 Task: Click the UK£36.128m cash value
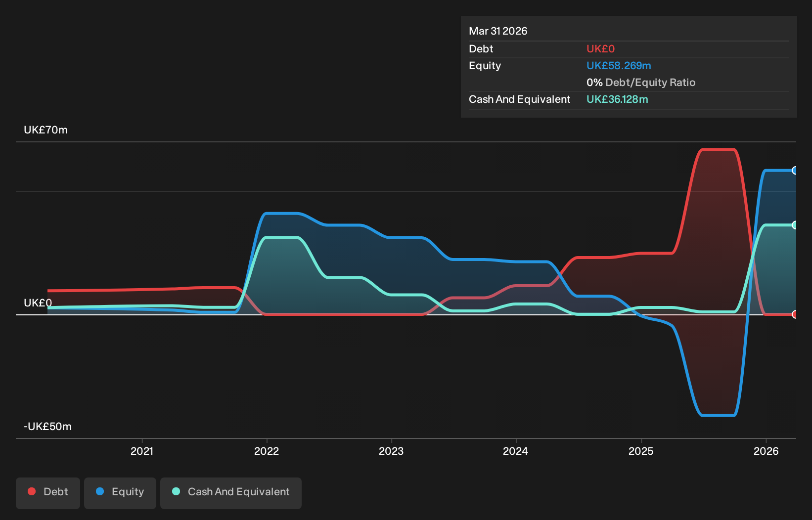click(x=617, y=99)
